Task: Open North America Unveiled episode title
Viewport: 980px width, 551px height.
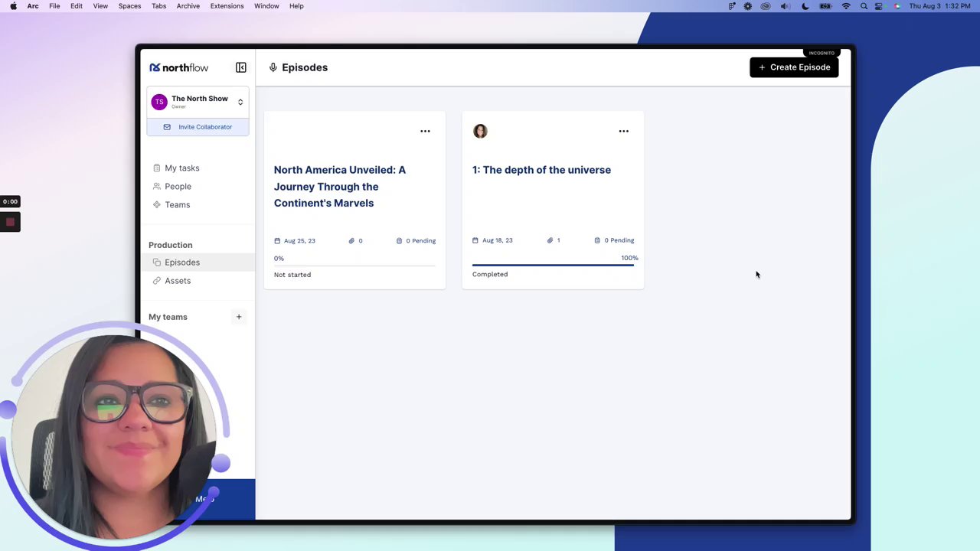Action: pos(340,186)
